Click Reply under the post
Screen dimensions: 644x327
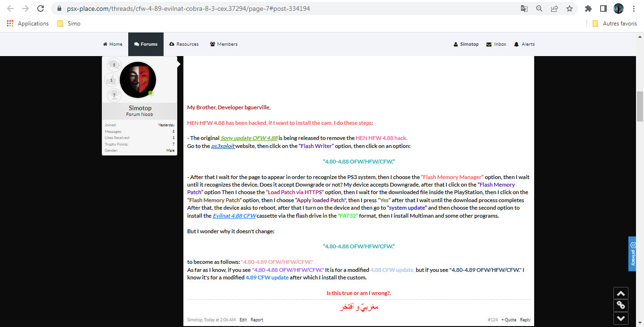point(525,320)
